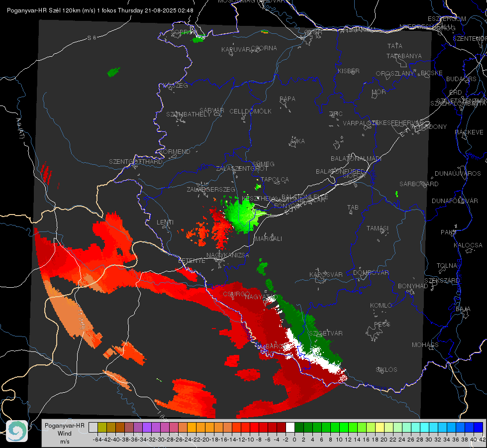Click the PAPA city label
This screenshot has width=487, height=448.
click(x=288, y=99)
